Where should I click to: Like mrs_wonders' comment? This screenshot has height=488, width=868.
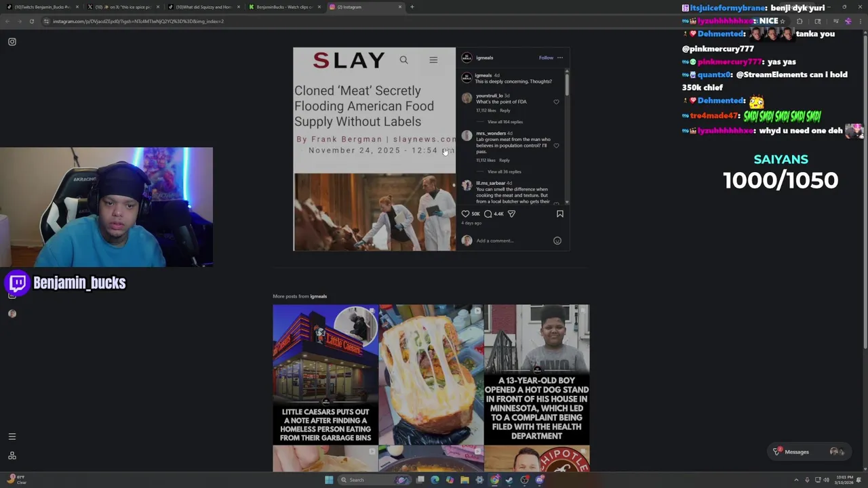pos(556,145)
